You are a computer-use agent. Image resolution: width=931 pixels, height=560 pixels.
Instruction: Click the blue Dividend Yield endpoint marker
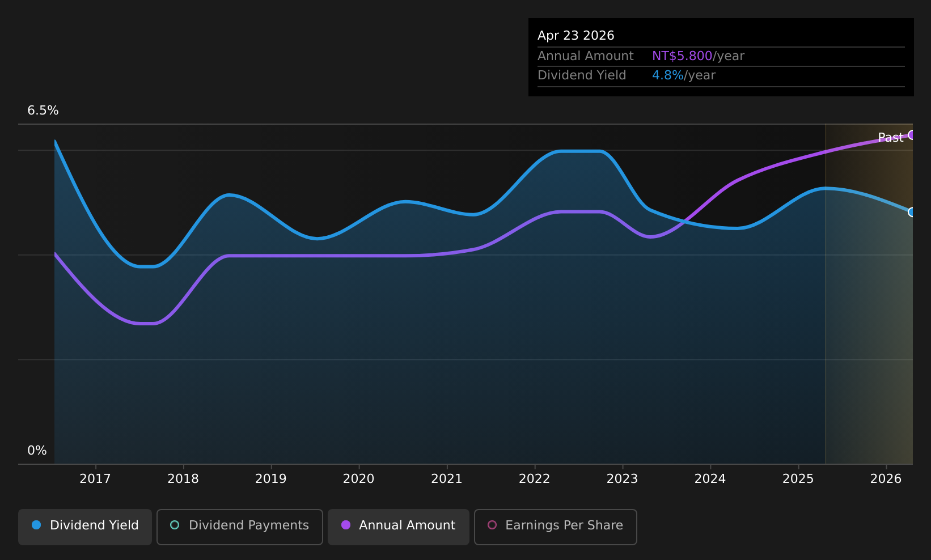coord(912,212)
